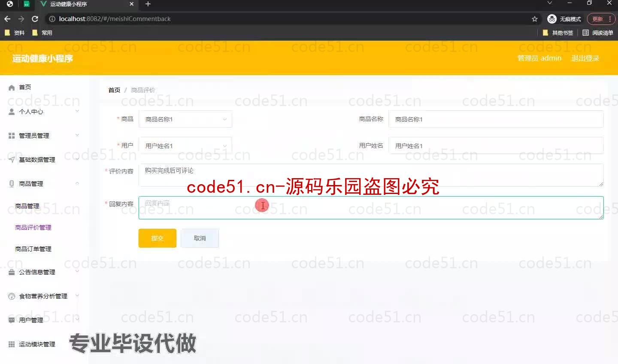This screenshot has height=364, width=618.
Task: Click the 管理员 admin label
Action: pyautogui.click(x=539, y=58)
